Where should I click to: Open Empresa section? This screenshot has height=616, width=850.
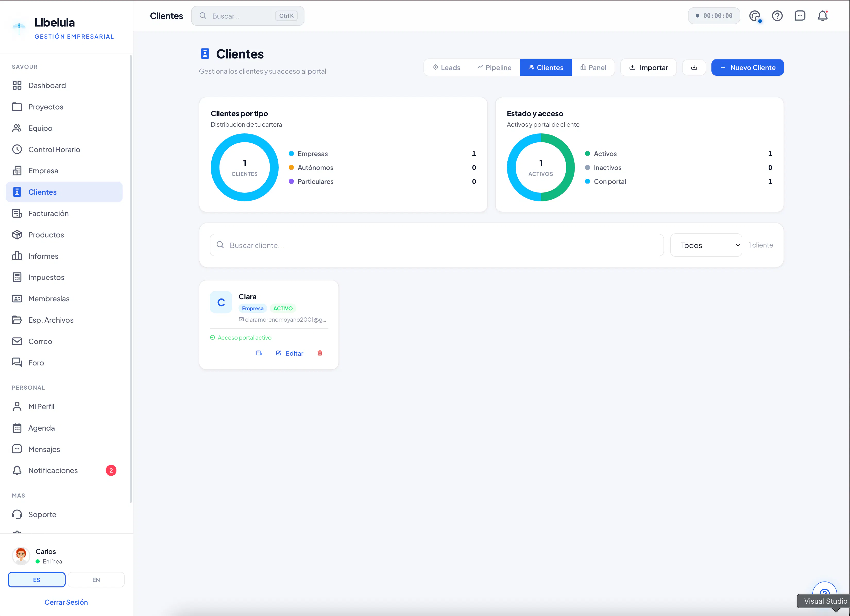tap(64, 170)
